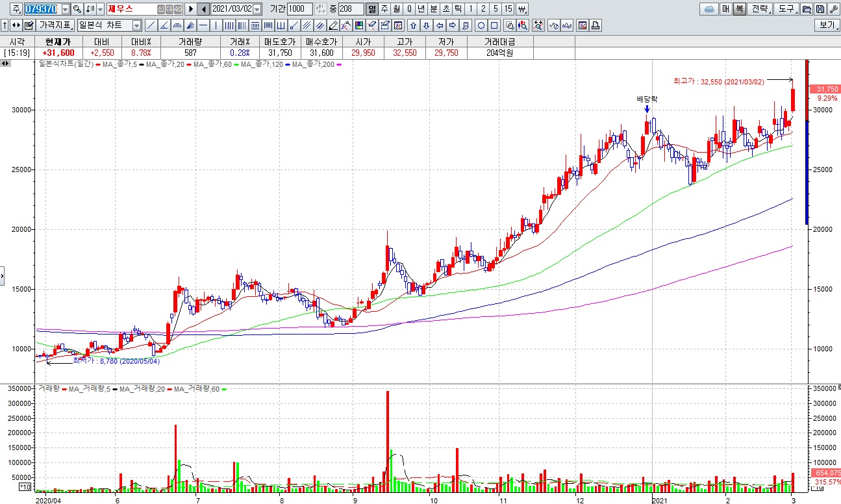Toggle the daily '일' period button
The image size is (841, 504).
(371, 9)
